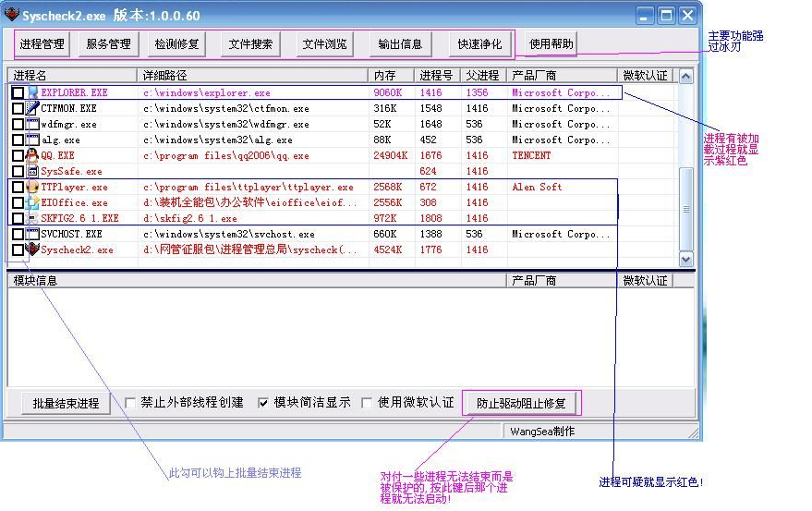Click the CTFMON.EXE pen icon
The width and height of the screenshot is (812, 511).
[33, 108]
